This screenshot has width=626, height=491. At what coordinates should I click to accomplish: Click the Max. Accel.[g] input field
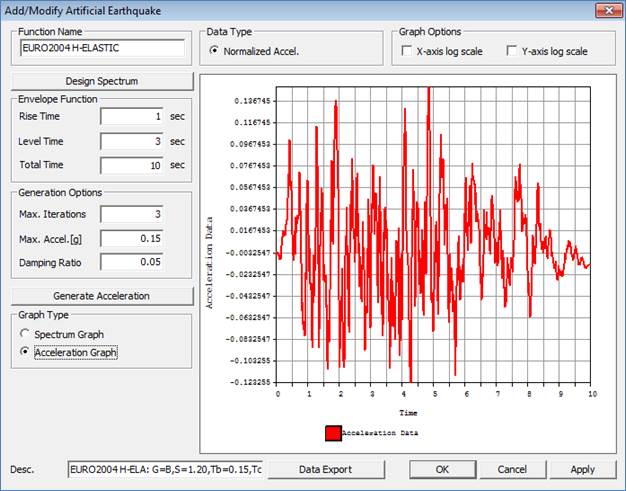(x=131, y=238)
